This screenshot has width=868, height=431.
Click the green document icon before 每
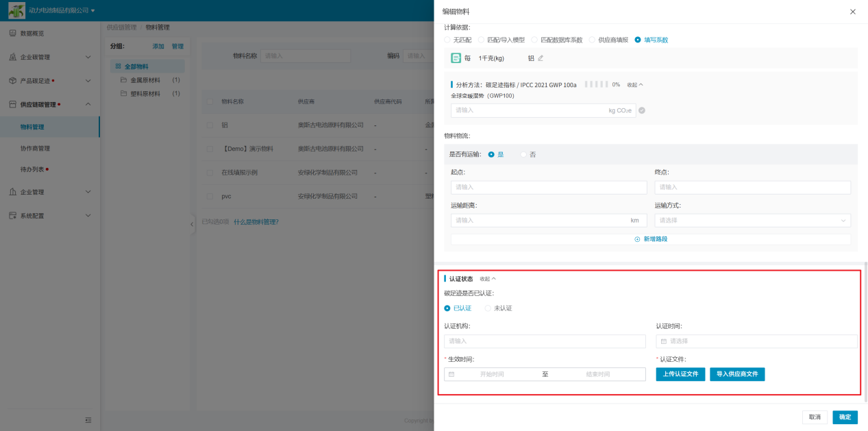[456, 58]
